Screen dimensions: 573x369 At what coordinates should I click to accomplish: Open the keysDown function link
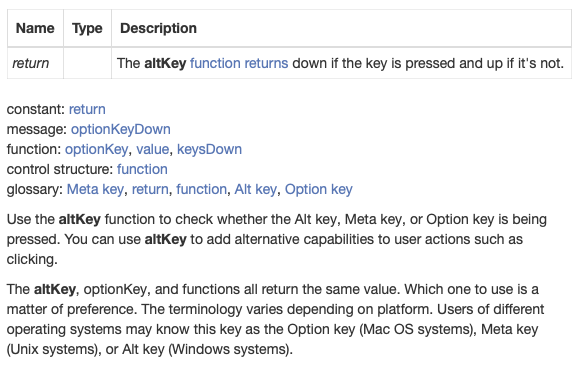tap(209, 149)
